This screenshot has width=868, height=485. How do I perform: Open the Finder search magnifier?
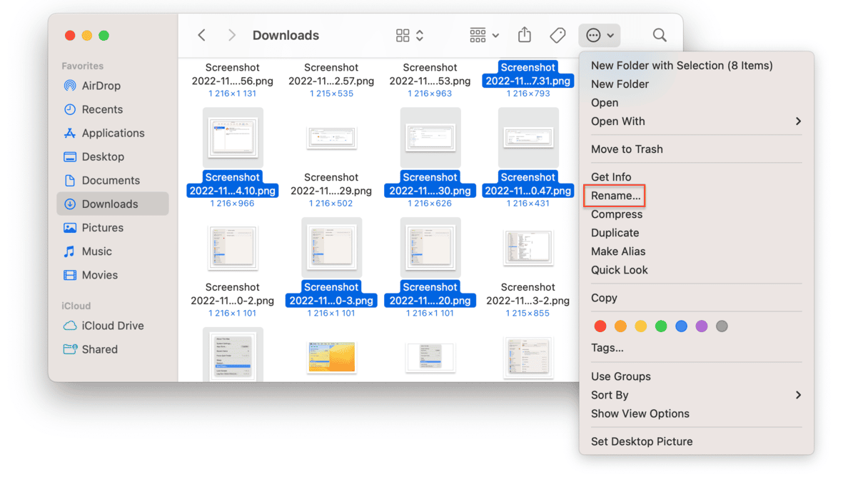(x=660, y=35)
